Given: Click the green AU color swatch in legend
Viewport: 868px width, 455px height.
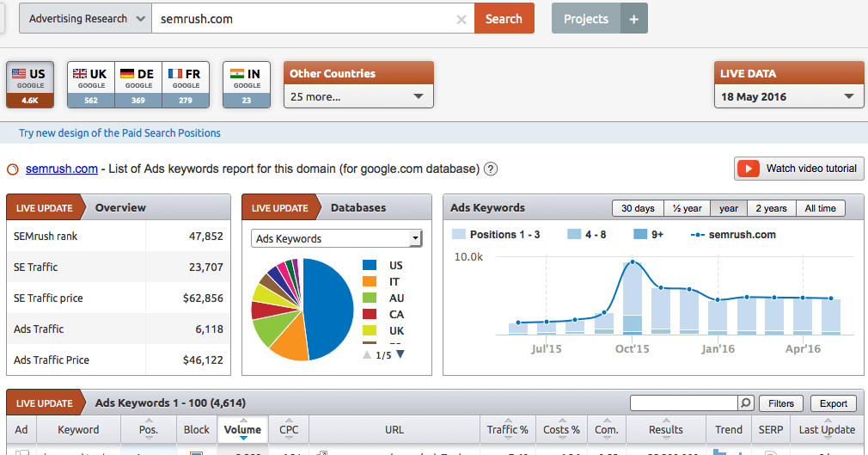Looking at the screenshot, I should coord(370,298).
